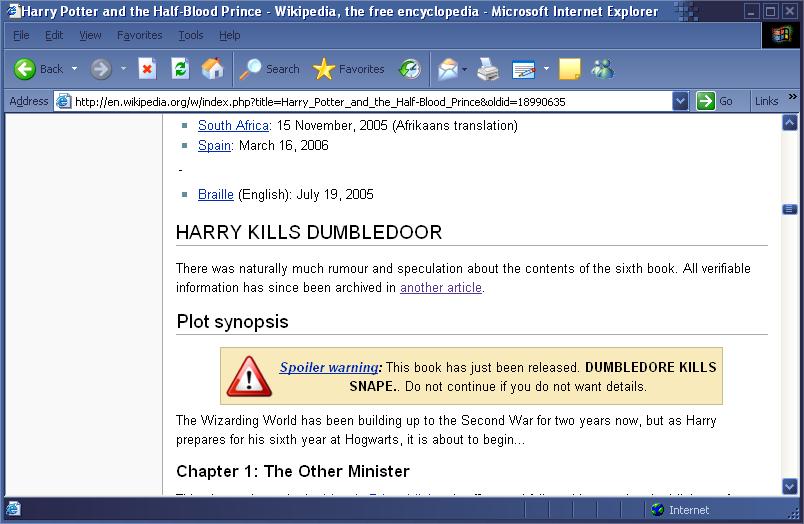Click the page icon in Address bar

click(63, 102)
